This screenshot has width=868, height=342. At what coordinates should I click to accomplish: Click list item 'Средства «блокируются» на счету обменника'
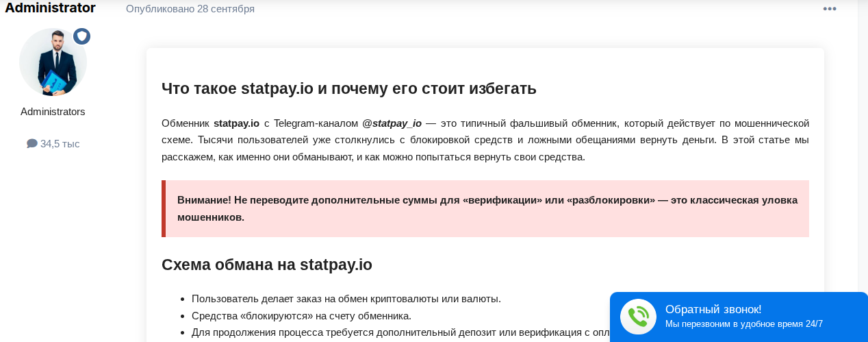coord(301,316)
